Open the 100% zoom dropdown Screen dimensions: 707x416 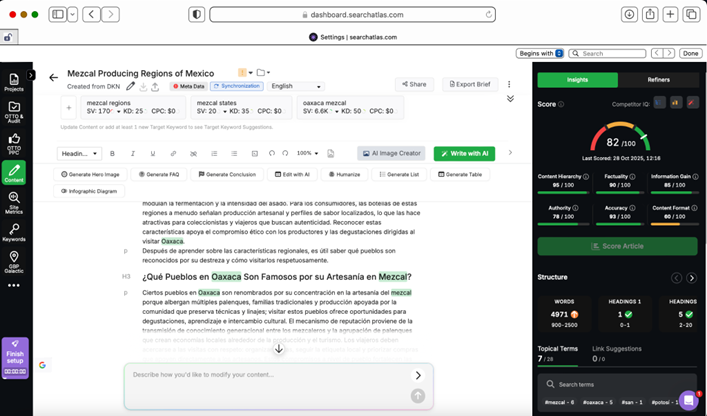[307, 153]
